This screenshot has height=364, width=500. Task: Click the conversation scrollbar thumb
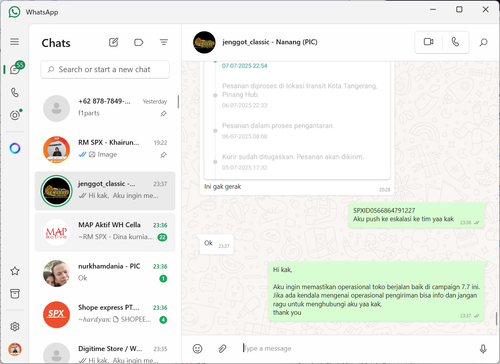point(497,319)
